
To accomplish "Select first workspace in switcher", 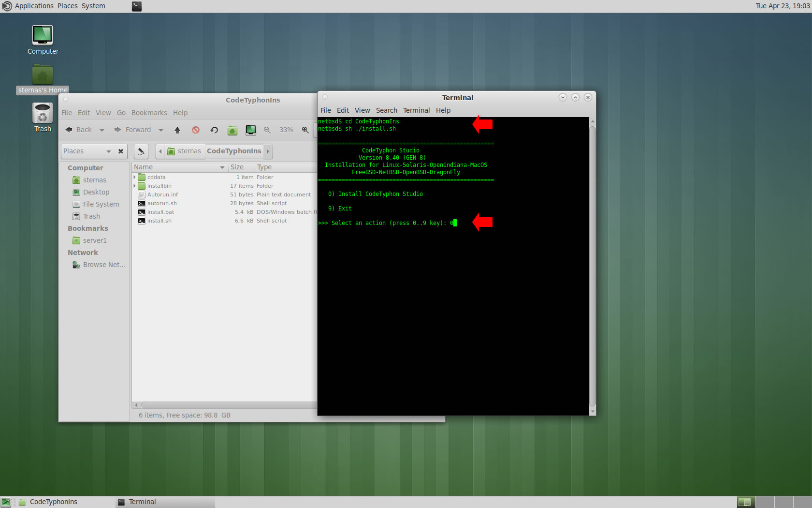I will [746, 502].
